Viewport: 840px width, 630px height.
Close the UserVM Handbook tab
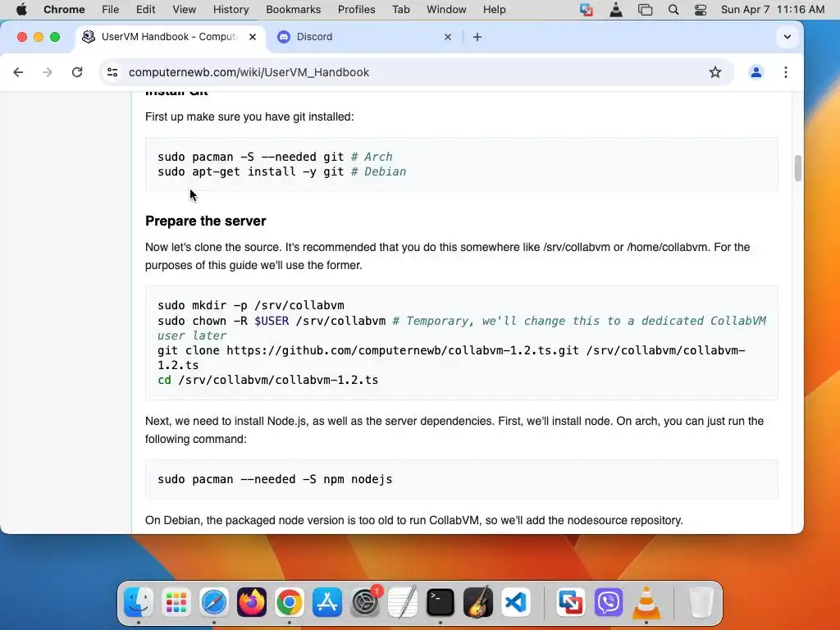click(253, 37)
